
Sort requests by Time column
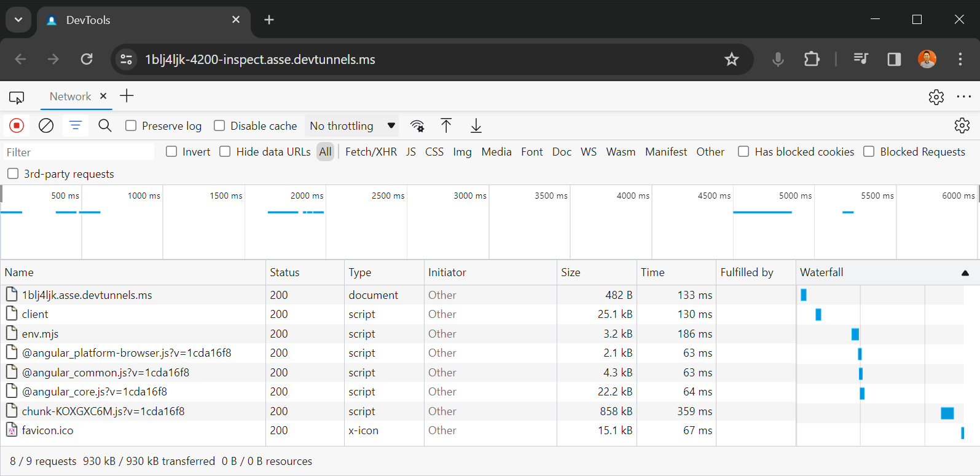click(676, 272)
